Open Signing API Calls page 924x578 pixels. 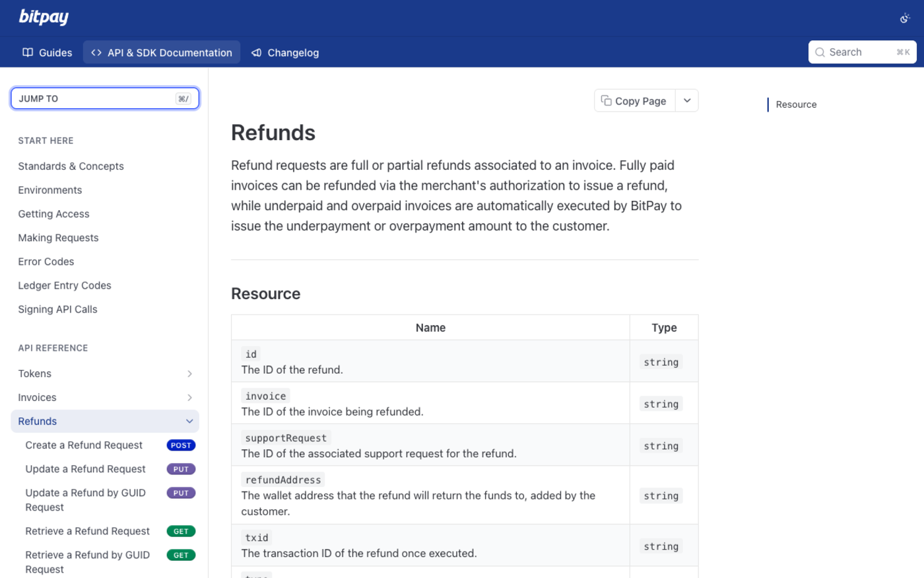point(57,309)
